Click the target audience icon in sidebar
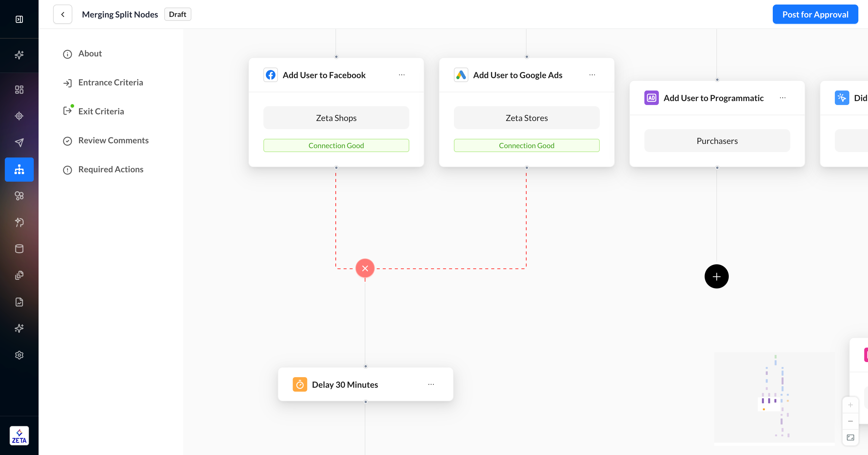This screenshot has width=868, height=455. 19,116
